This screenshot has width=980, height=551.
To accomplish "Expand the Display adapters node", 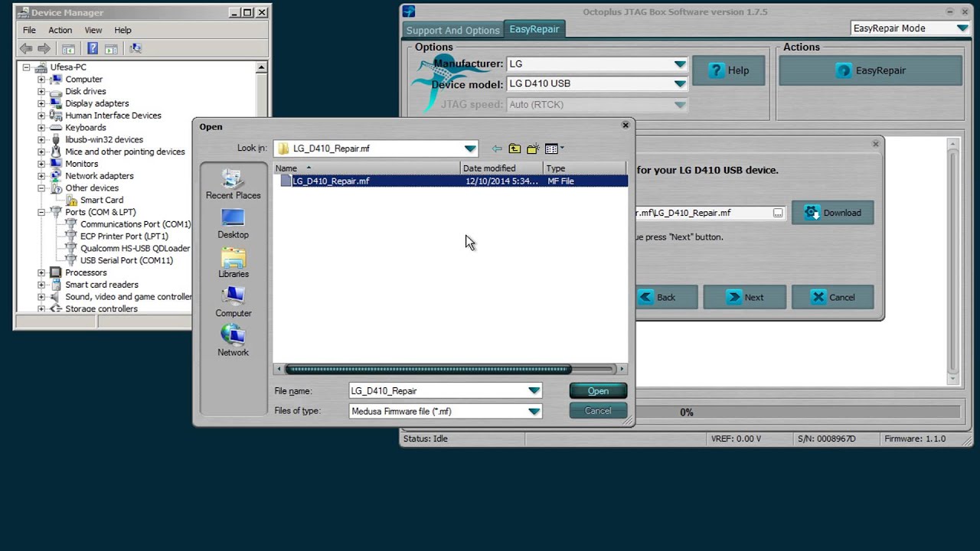I will pyautogui.click(x=41, y=103).
